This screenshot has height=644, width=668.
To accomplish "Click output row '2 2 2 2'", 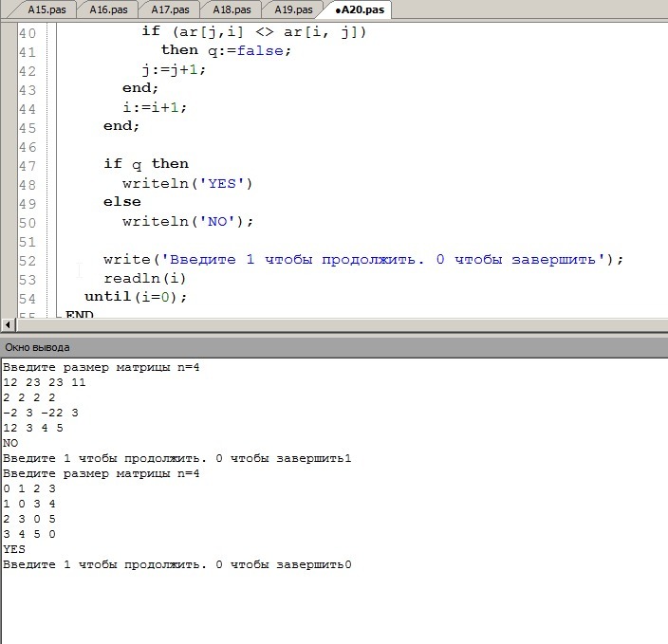I will click(x=29, y=397).
